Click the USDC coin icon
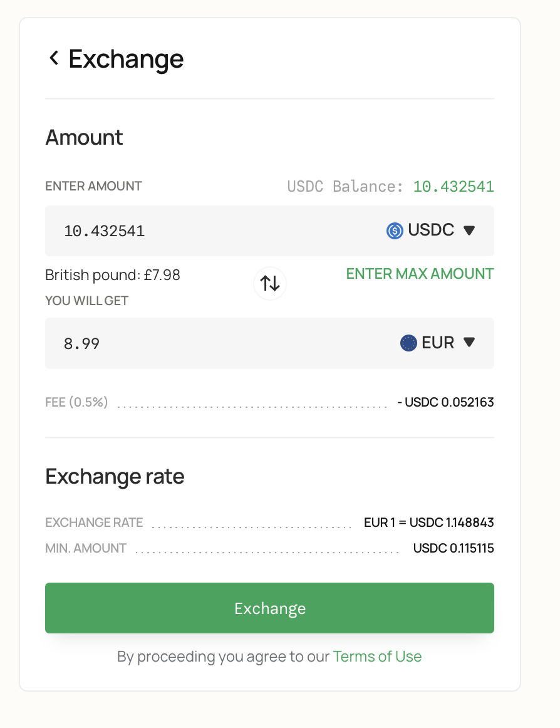This screenshot has height=728, width=560. (x=395, y=231)
